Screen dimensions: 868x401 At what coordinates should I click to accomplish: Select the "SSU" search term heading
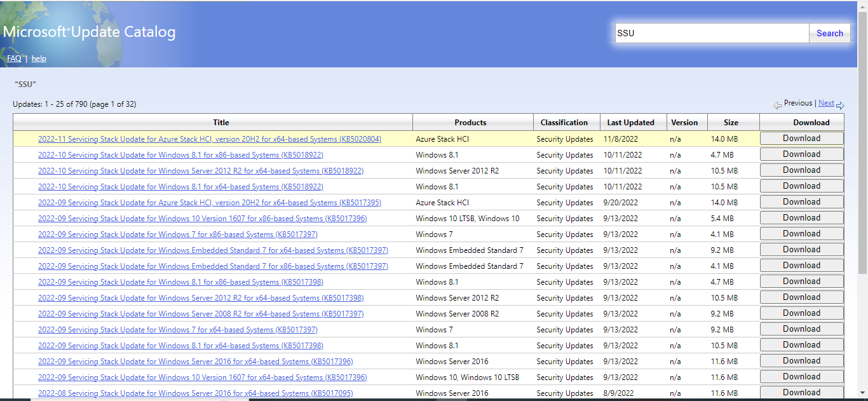(25, 84)
